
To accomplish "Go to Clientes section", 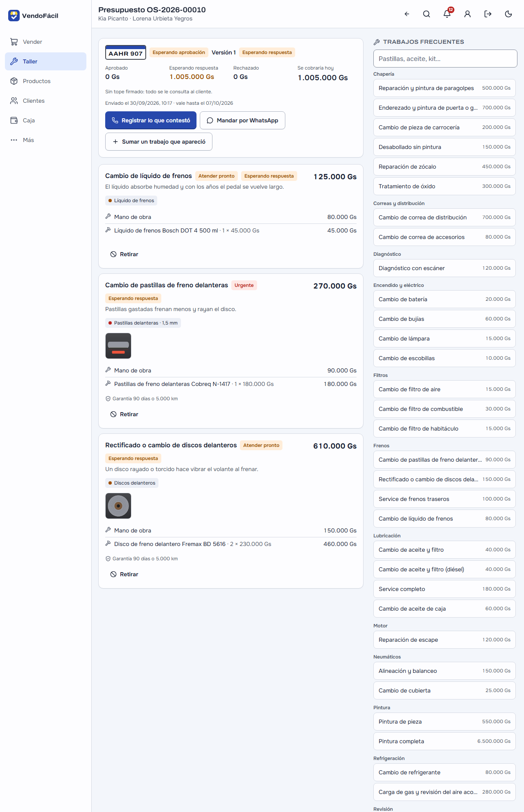I will pyautogui.click(x=45, y=101).
